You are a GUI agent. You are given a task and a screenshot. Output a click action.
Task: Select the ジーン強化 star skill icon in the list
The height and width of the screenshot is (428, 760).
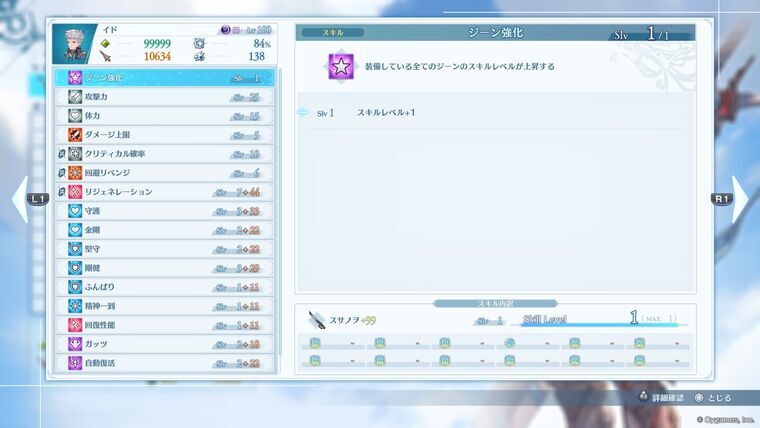click(x=75, y=78)
